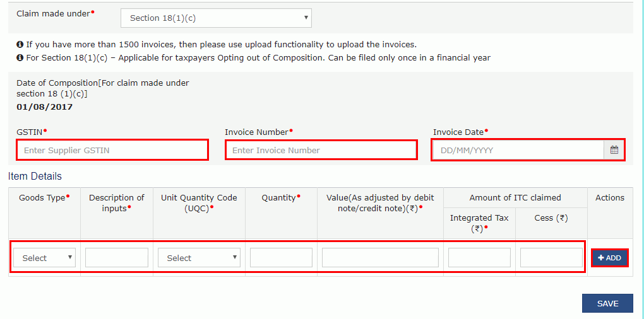Click the SAVE button
This screenshot has height=319, width=644.
607,304
